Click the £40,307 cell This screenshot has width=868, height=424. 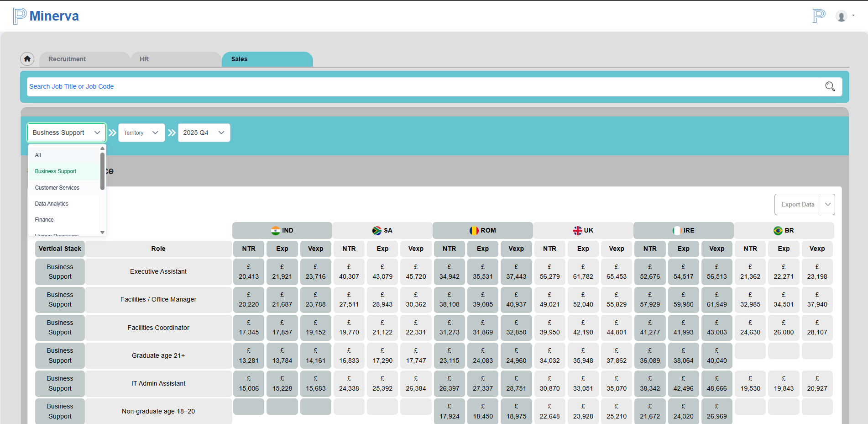(x=349, y=271)
